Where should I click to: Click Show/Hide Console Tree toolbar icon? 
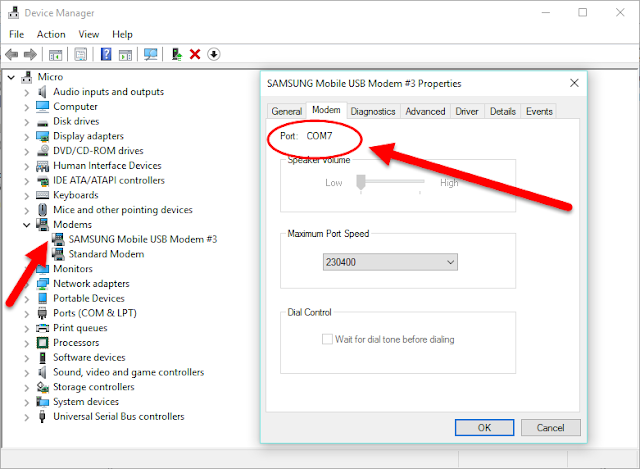point(56,54)
